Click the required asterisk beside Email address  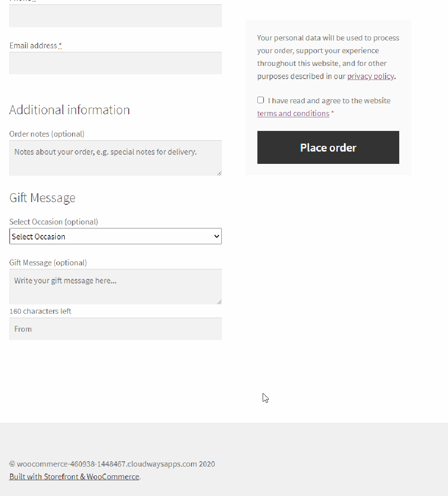[60, 45]
